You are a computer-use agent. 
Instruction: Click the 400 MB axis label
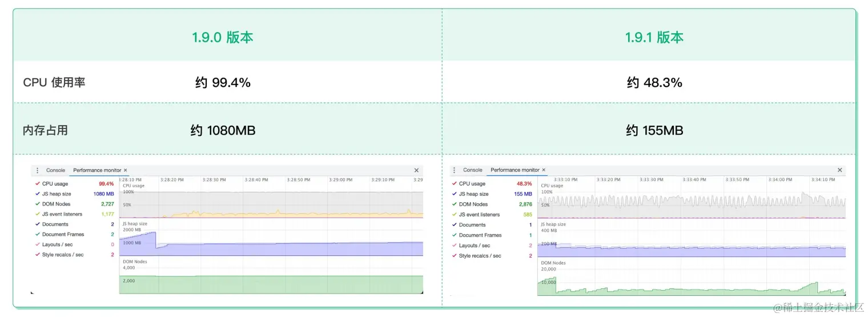[x=549, y=230]
